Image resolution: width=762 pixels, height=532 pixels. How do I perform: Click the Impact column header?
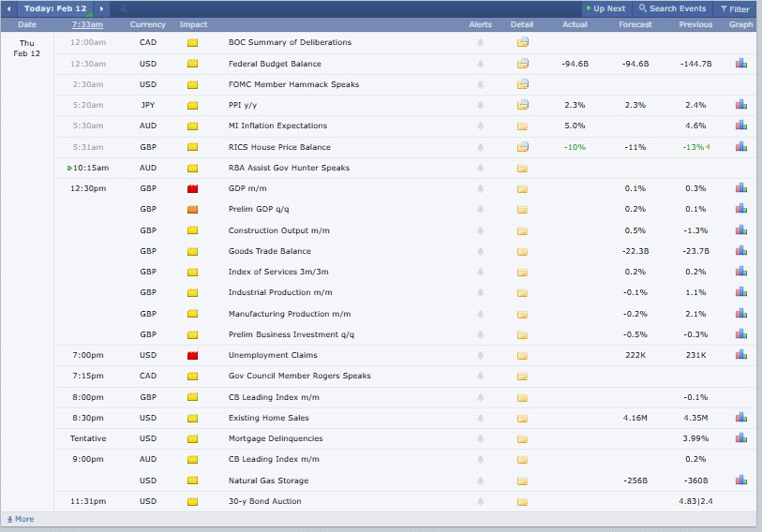[193, 24]
